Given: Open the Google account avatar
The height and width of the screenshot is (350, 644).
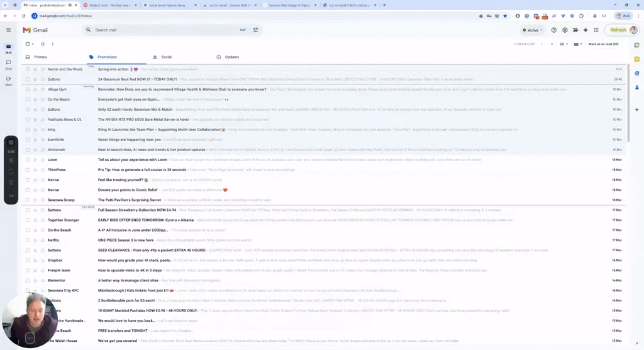Looking at the screenshot, I should [x=633, y=30].
